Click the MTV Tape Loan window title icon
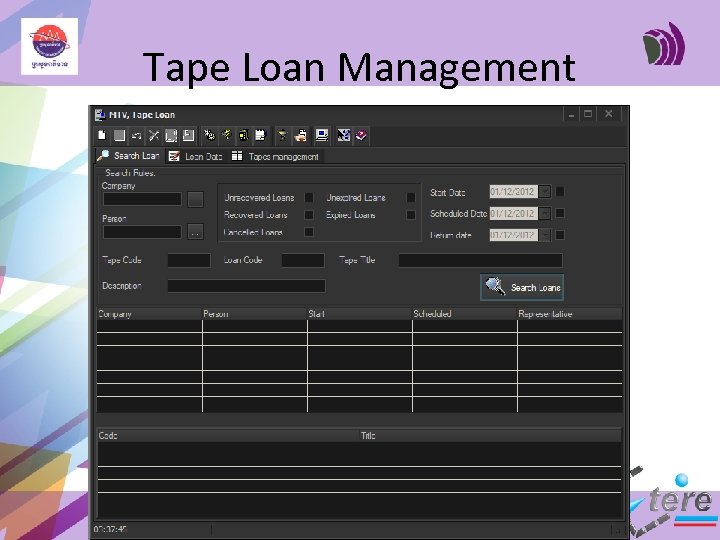The width and height of the screenshot is (720, 540). [100, 115]
